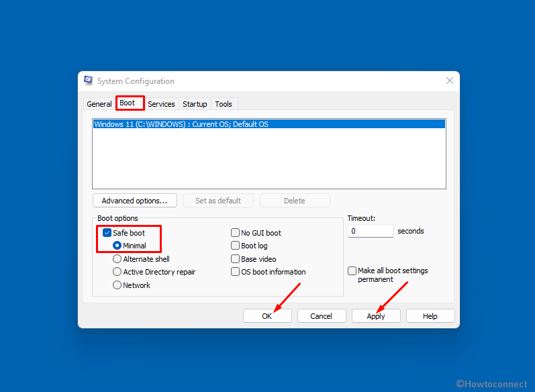Image resolution: width=535 pixels, height=392 pixels.
Task: Apply the boot settings
Action: tap(376, 316)
